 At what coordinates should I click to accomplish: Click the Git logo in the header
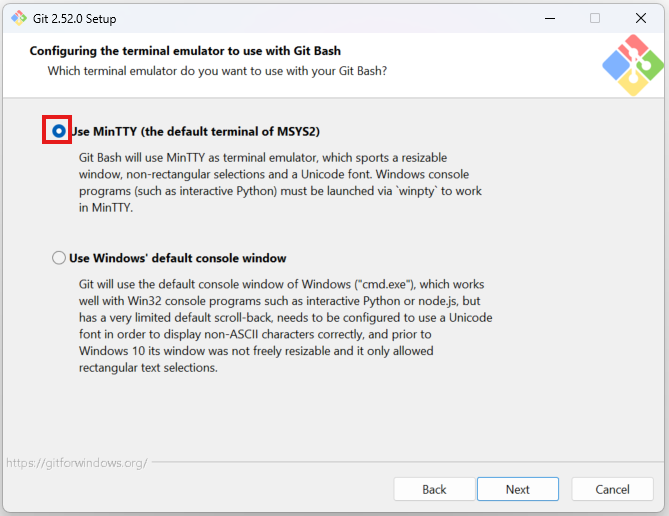633,65
